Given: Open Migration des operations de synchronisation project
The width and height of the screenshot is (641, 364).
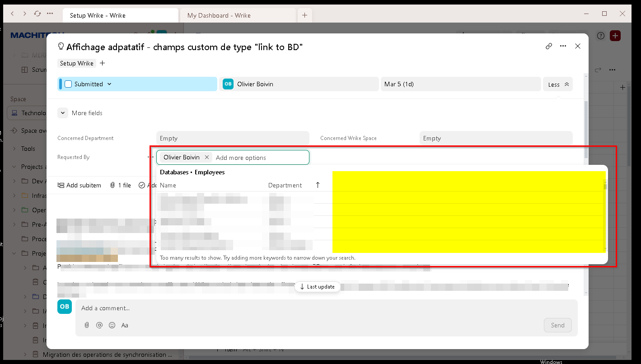Looking at the screenshot, I should [x=108, y=355].
